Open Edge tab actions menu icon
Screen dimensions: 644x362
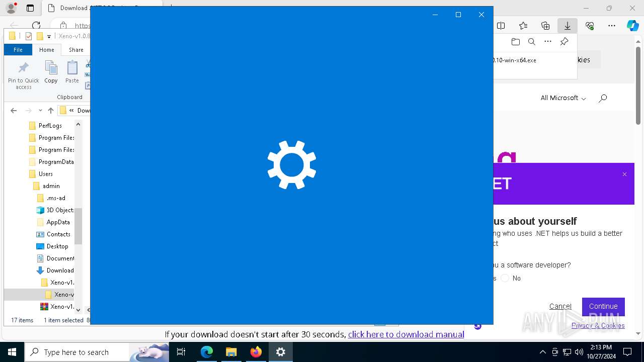pos(30,8)
